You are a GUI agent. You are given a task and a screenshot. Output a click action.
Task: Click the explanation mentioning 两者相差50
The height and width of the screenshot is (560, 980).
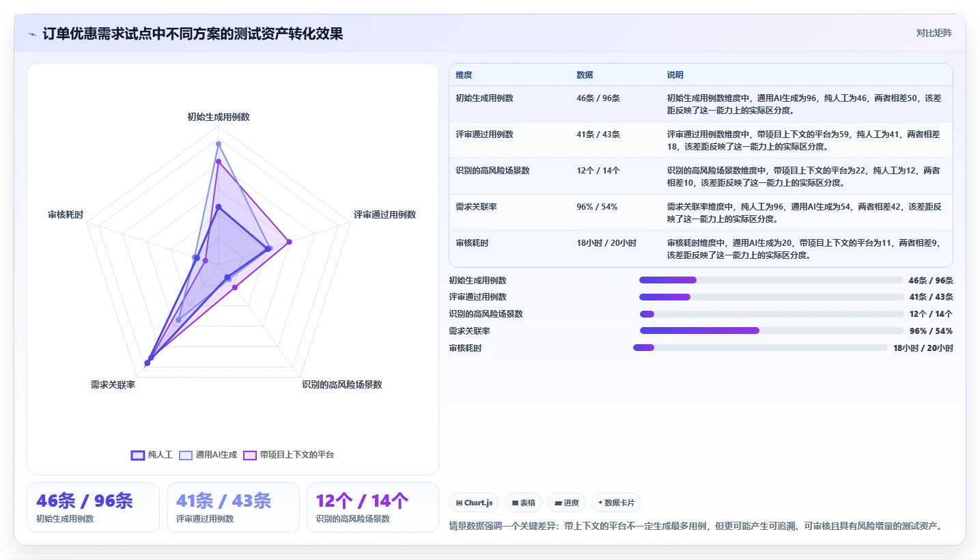806,104
